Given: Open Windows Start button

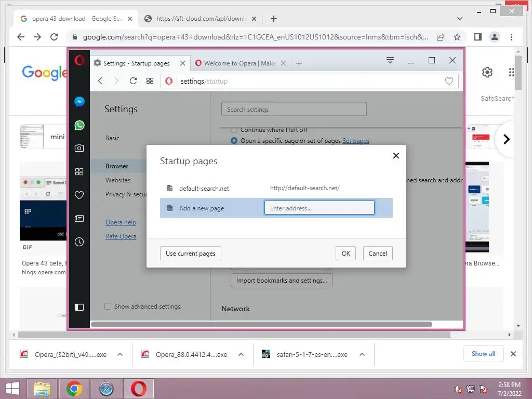Looking at the screenshot, I should (x=12, y=389).
